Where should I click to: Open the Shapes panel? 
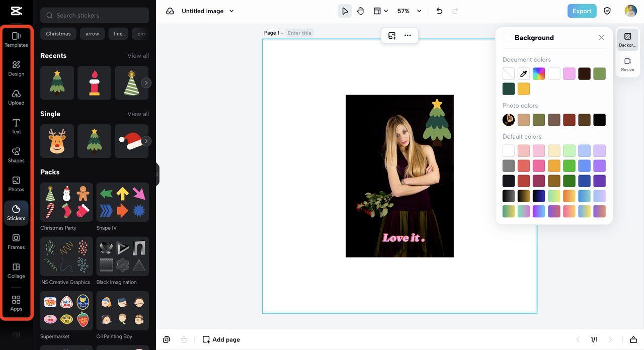[16, 155]
